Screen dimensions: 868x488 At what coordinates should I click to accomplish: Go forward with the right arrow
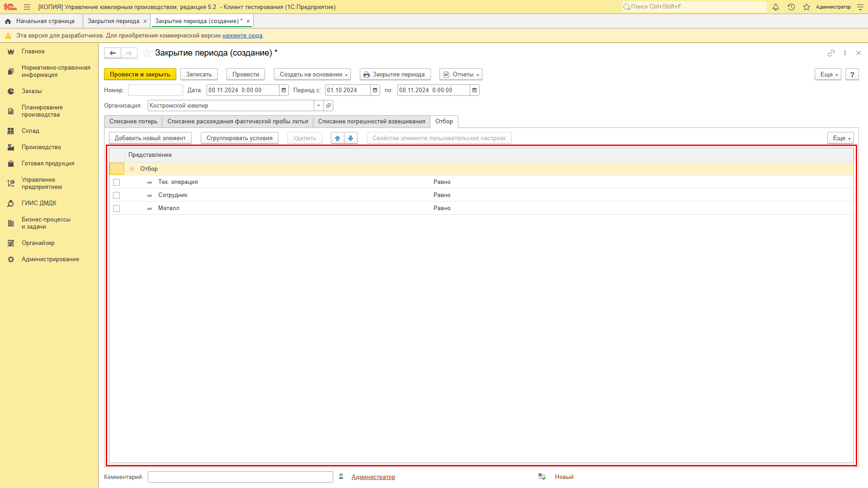(x=129, y=53)
